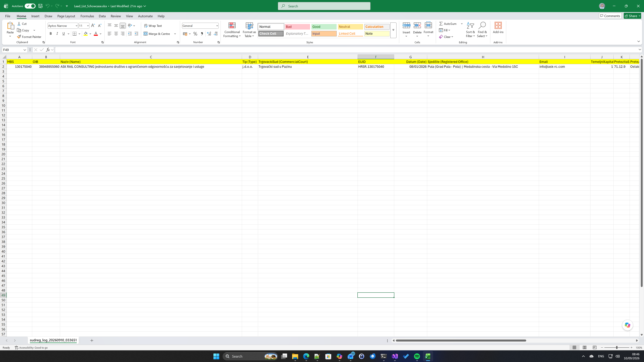Click the Save icon in title bar
Screen dimensions: 644x362
point(40,6)
